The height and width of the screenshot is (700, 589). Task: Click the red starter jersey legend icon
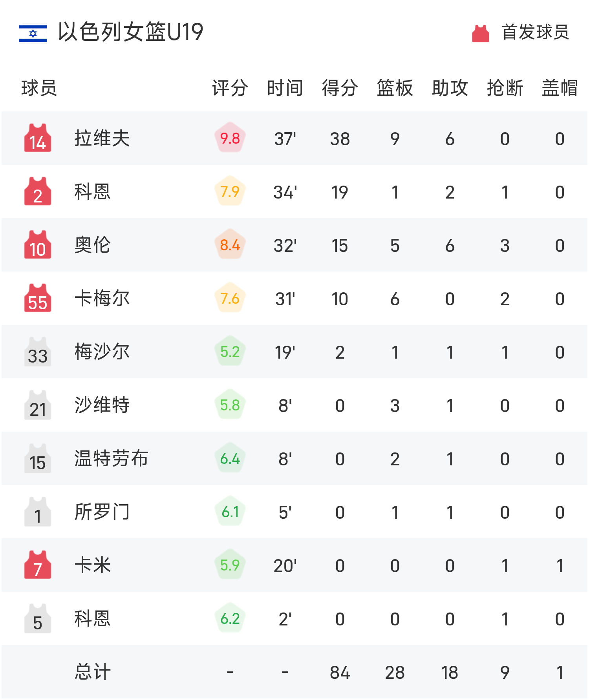tap(480, 33)
